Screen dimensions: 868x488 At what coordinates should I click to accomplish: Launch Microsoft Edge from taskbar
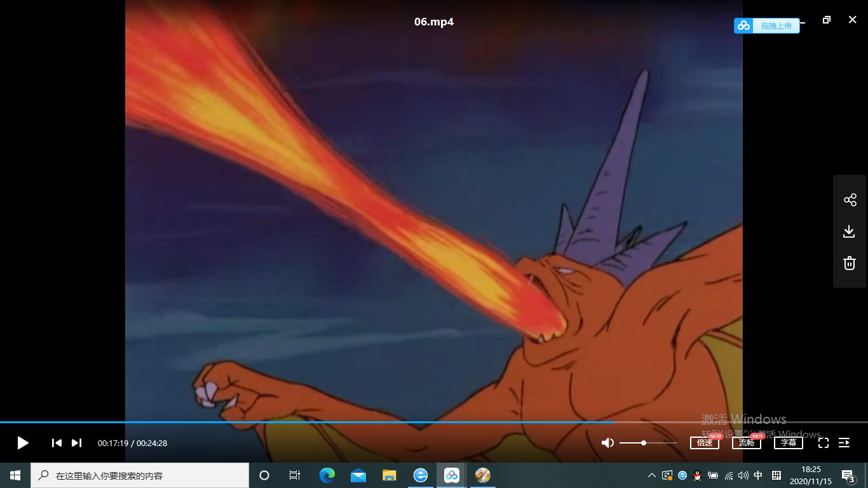point(327,475)
